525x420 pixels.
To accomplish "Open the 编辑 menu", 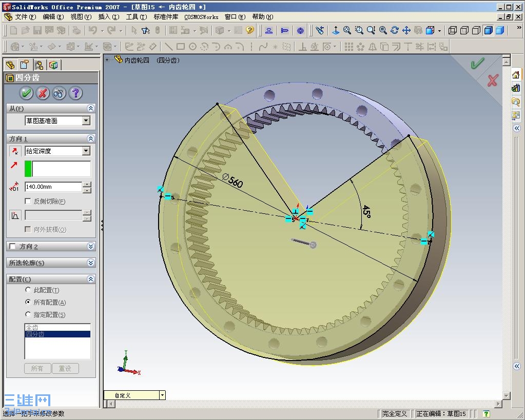I will click(x=53, y=17).
